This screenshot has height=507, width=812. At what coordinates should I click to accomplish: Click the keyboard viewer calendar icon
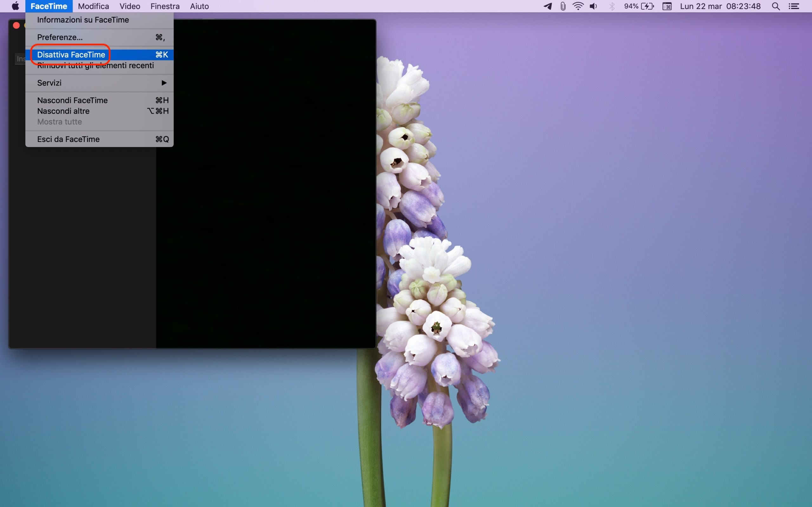667,6
